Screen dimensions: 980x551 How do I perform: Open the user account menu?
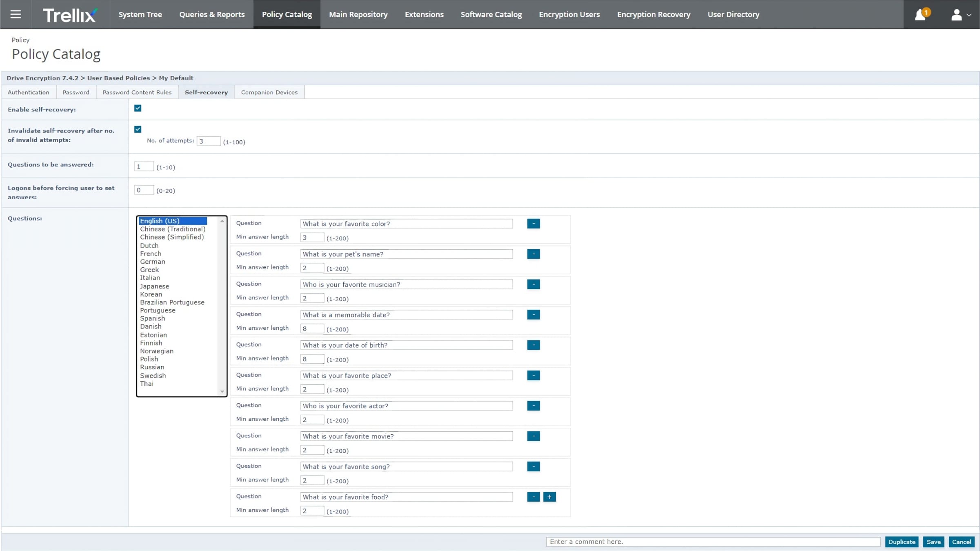point(961,14)
